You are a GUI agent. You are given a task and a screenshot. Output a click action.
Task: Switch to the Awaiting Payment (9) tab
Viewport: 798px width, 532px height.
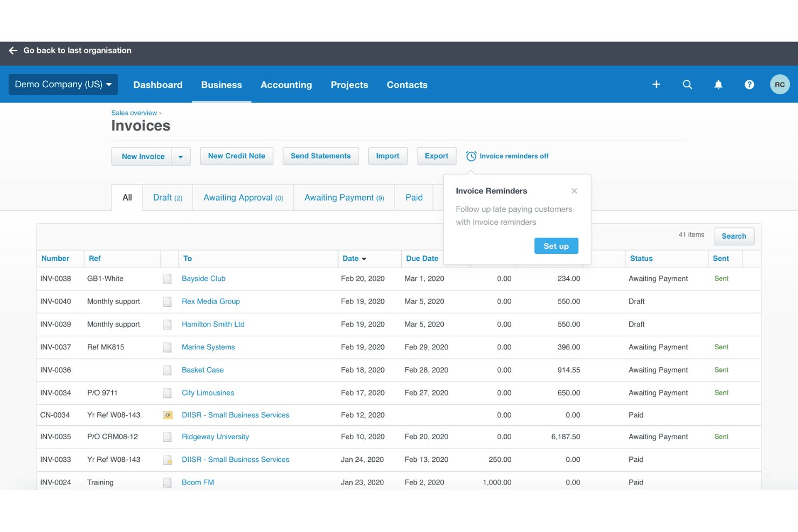344,198
